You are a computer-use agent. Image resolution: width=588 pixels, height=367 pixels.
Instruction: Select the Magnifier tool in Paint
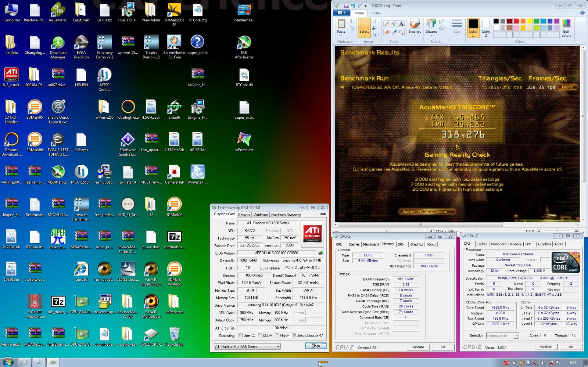[401, 32]
